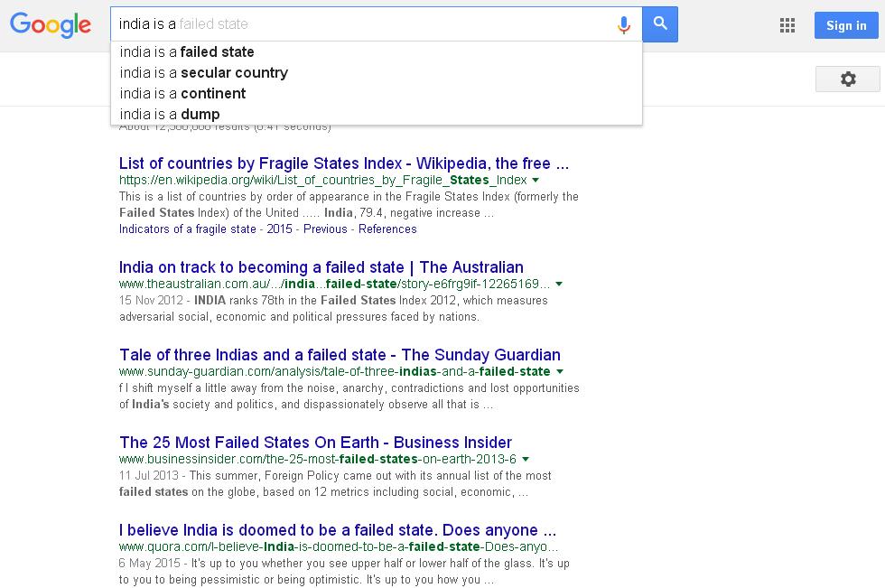
Task: Select suggestion 'india is a failed state'
Action: pos(377,51)
